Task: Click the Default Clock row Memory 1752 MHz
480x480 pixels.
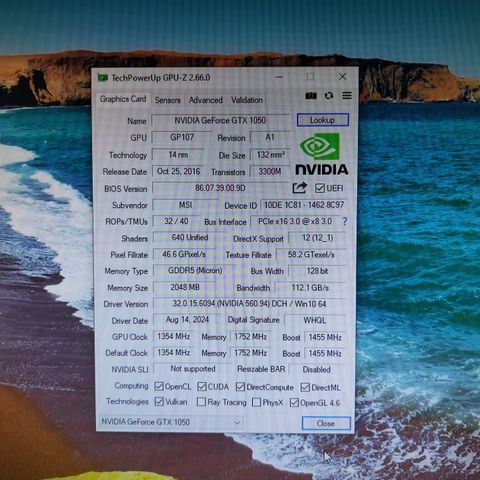Action: (250, 353)
